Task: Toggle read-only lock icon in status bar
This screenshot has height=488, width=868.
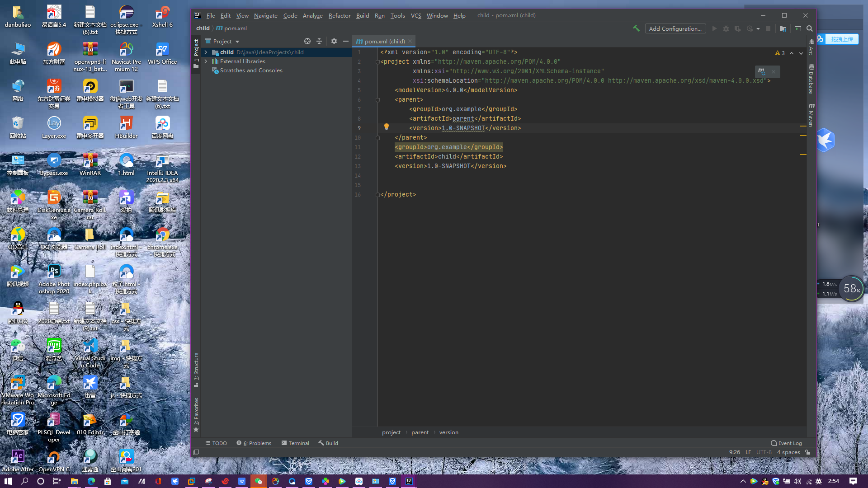Action: [808, 452]
